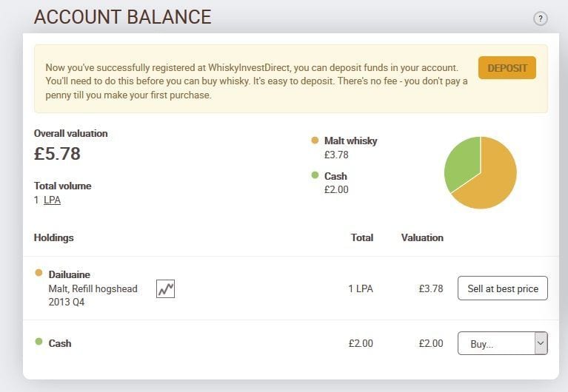This screenshot has height=392, width=568.
Task: Select the Dailuaine holding name
Action: point(69,274)
